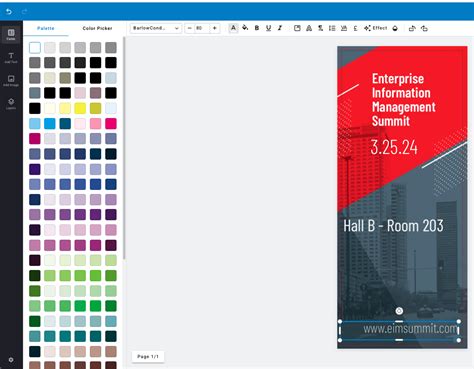This screenshot has width=474, height=369.
Task: Choose the bright yellow color swatch
Action: pos(80,108)
